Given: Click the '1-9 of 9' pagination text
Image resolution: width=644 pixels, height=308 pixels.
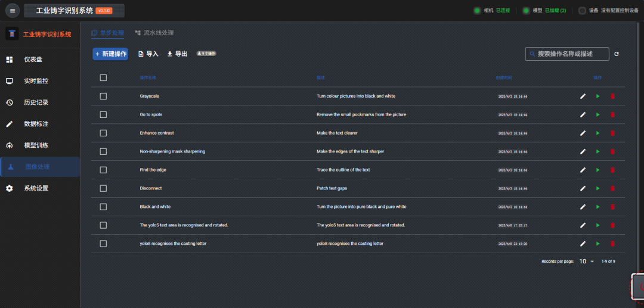Looking at the screenshot, I should click(608, 262).
